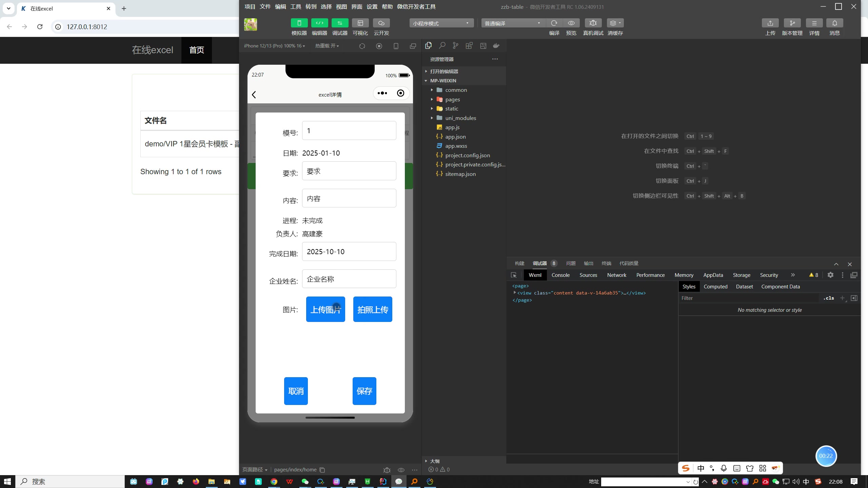This screenshot has height=488, width=868.
Task: Open the search icon in editor sidebar
Action: click(442, 45)
